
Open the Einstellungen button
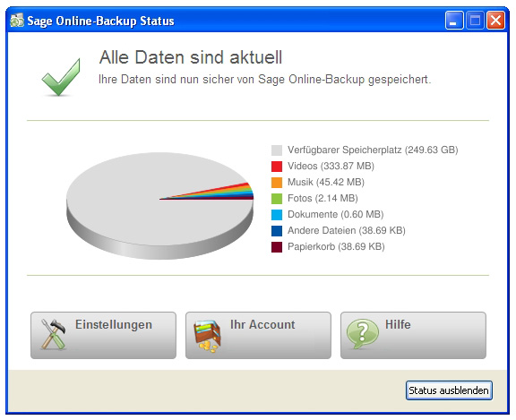103,336
